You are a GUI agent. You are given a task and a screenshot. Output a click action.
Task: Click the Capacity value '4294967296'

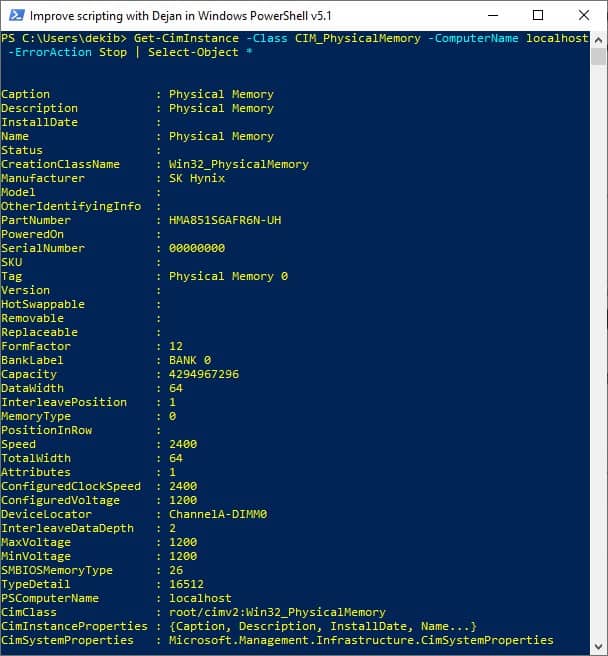coord(204,374)
